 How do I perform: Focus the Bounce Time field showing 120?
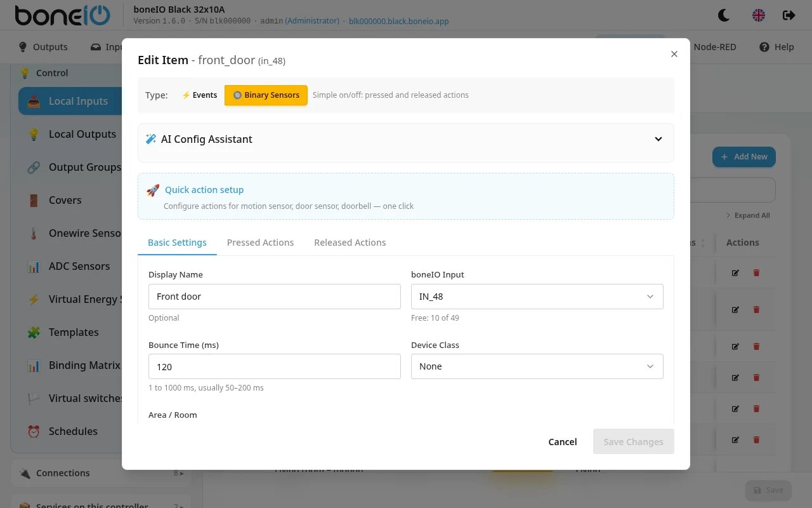tap(275, 366)
